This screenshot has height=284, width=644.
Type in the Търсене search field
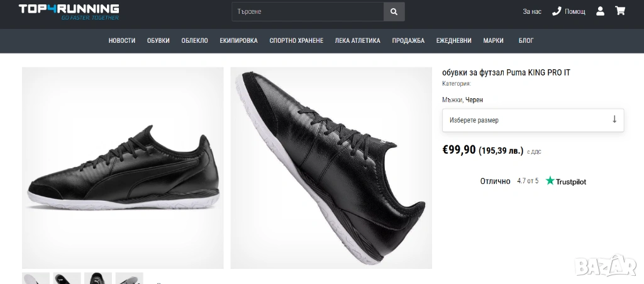[x=308, y=11]
